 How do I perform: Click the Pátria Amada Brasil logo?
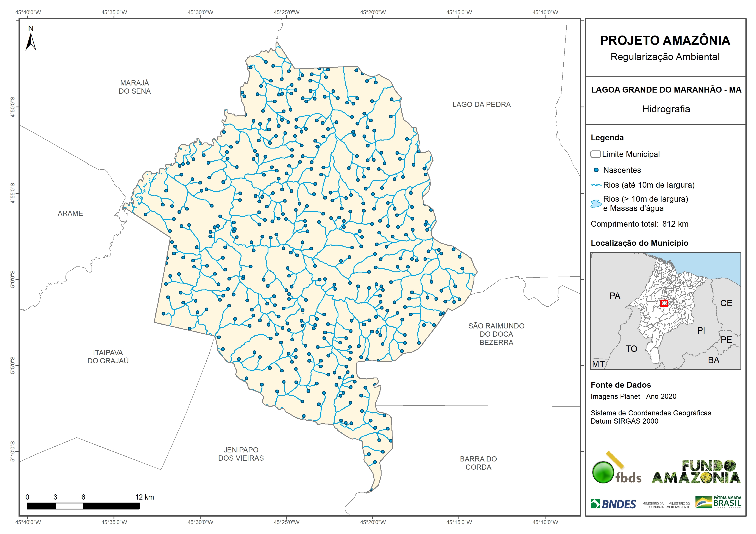[x=718, y=502]
